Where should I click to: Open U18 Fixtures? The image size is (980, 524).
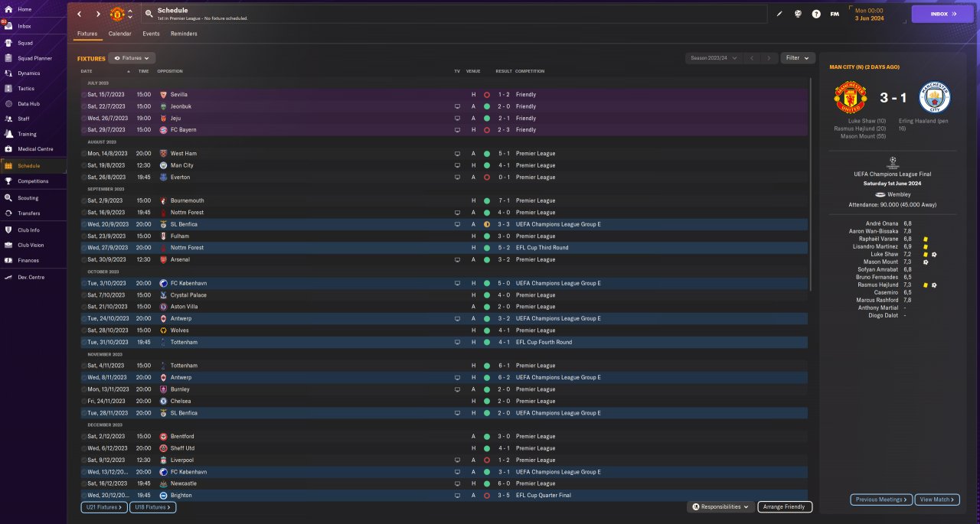(153, 507)
